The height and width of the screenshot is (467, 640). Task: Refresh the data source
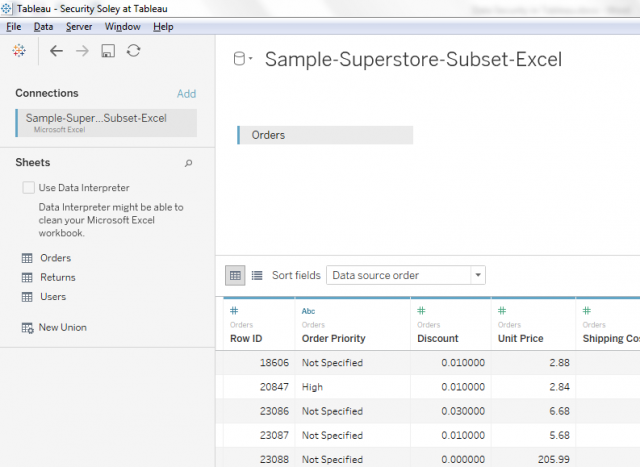point(133,51)
